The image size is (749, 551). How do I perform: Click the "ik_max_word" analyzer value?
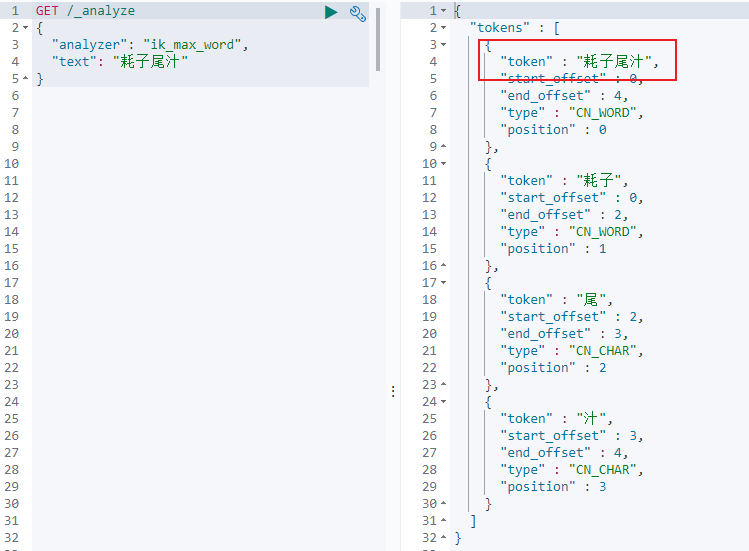(192, 45)
